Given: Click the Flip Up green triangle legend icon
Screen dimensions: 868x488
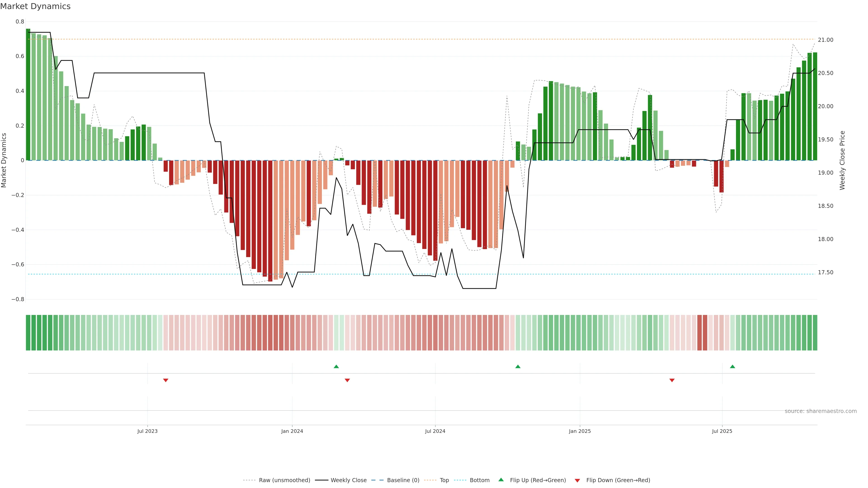Looking at the screenshot, I should point(501,480).
